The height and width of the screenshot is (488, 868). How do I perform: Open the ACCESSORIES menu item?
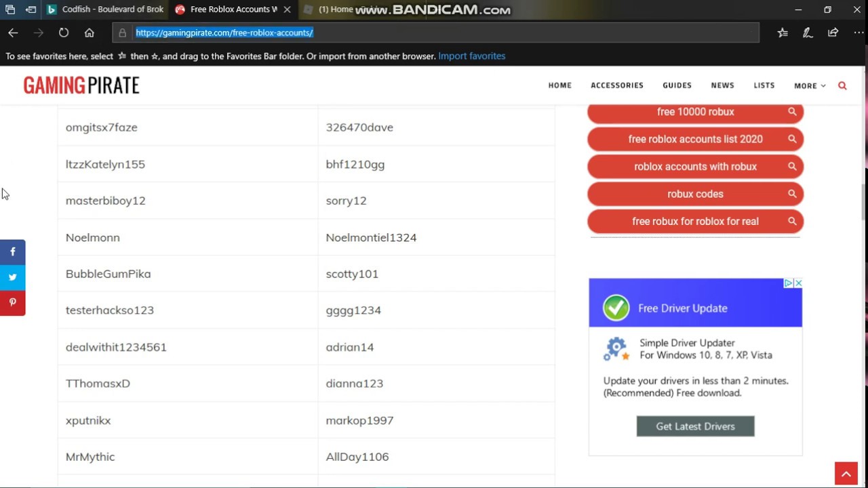tap(617, 85)
